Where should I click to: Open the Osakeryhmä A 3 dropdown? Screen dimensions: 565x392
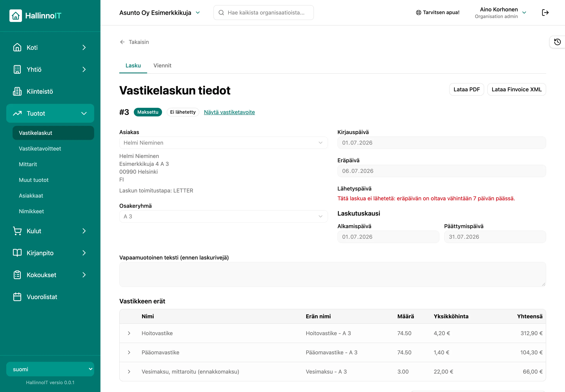click(223, 216)
